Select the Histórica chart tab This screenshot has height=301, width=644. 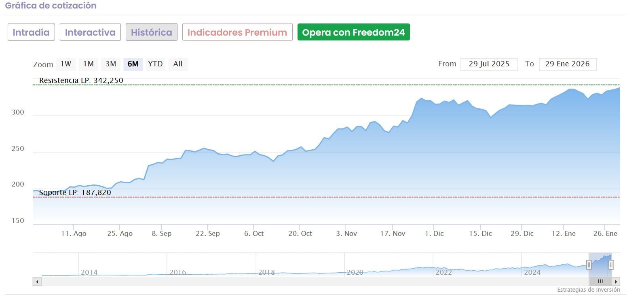click(152, 32)
